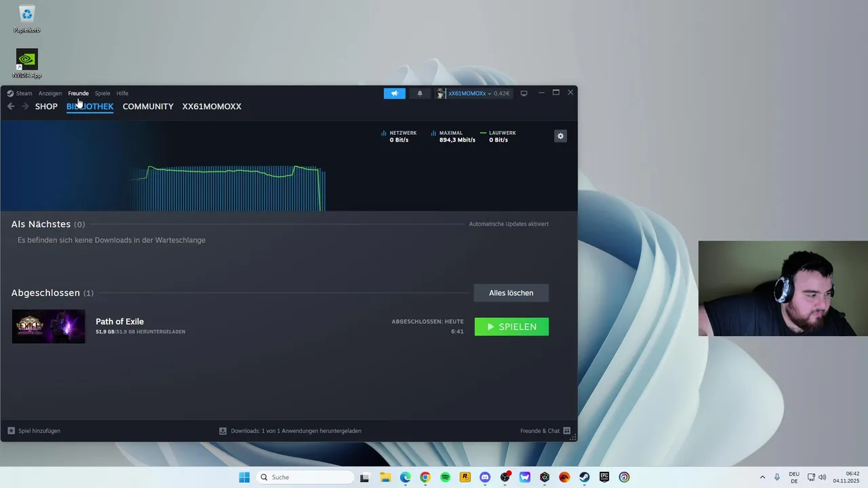Open the clock showing 06:42
Viewport: 868px width, 488px height.
(x=847, y=477)
